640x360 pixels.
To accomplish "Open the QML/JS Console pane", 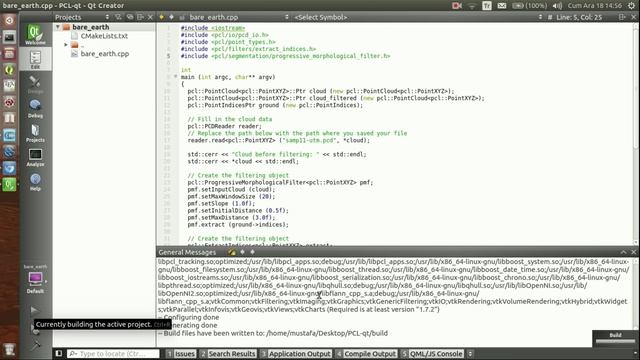I will (x=432, y=353).
